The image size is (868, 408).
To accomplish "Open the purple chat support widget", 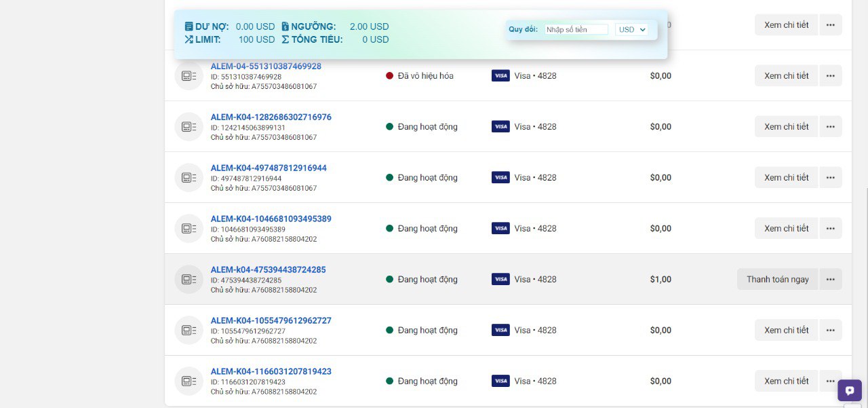I will [x=850, y=390].
